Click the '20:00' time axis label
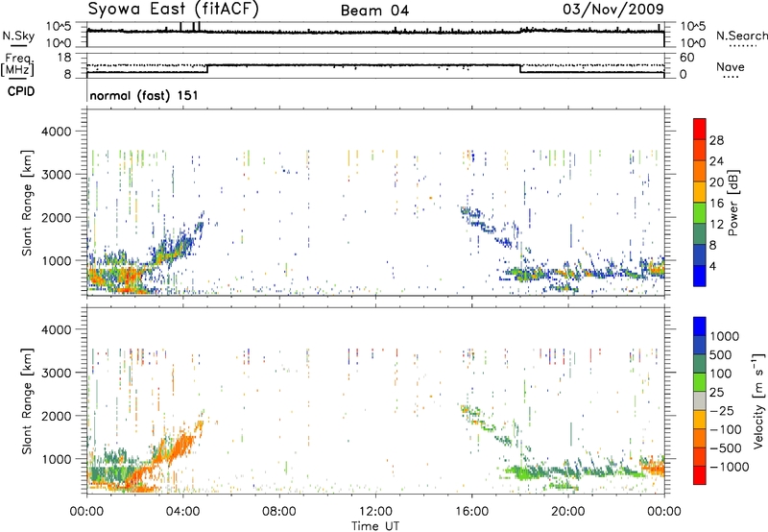Screen dimensions: 768x532 click(567, 512)
